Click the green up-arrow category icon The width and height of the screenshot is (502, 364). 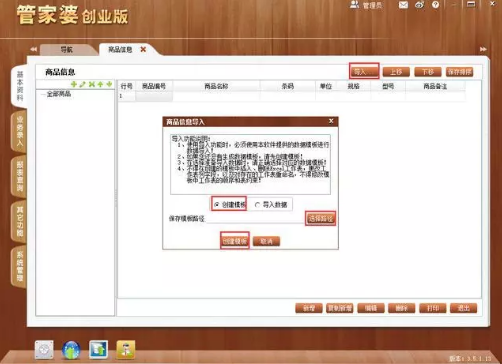point(100,84)
